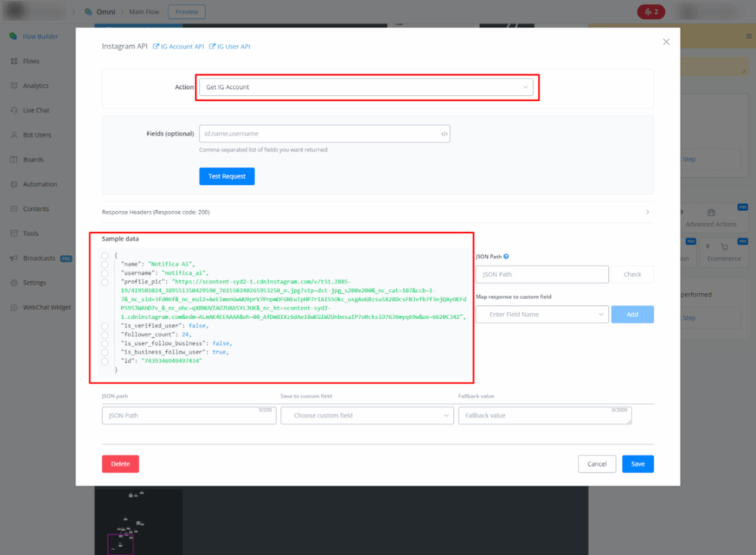
Task: Open the Choose custom field dropdown
Action: pos(367,416)
